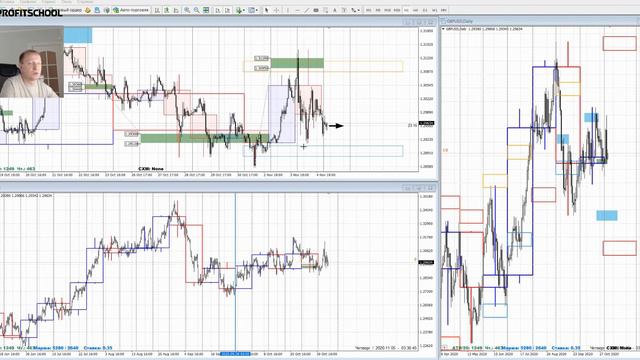The width and height of the screenshot is (640, 360).
Task: Zoom in the chart with magnifier plus
Action: (x=187, y=10)
